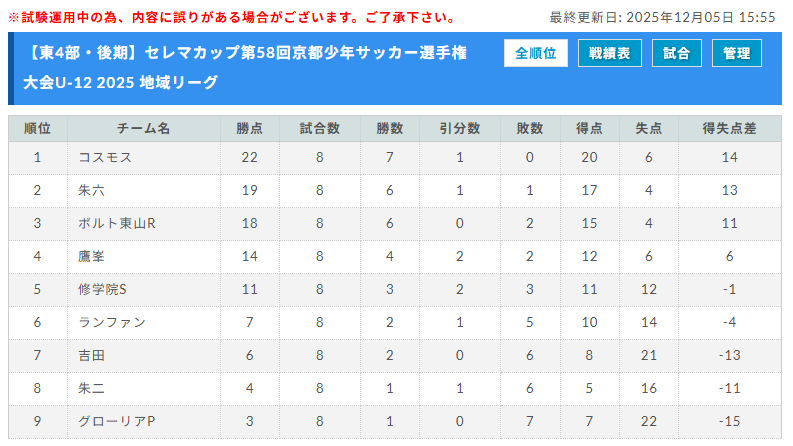Click the 順位 column header
This screenshot has width=793, height=446.
click(37, 128)
